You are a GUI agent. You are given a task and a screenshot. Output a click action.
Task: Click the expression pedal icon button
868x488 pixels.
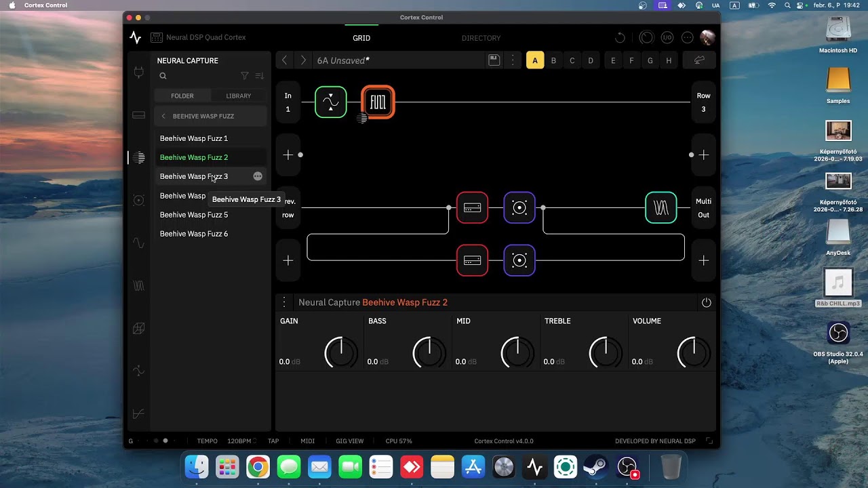click(x=699, y=60)
